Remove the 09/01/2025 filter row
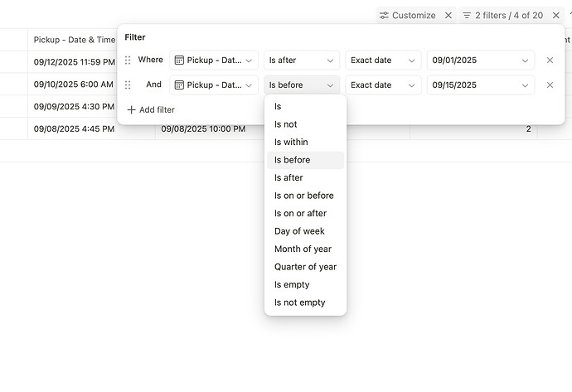The image size is (572, 392). pyautogui.click(x=550, y=60)
